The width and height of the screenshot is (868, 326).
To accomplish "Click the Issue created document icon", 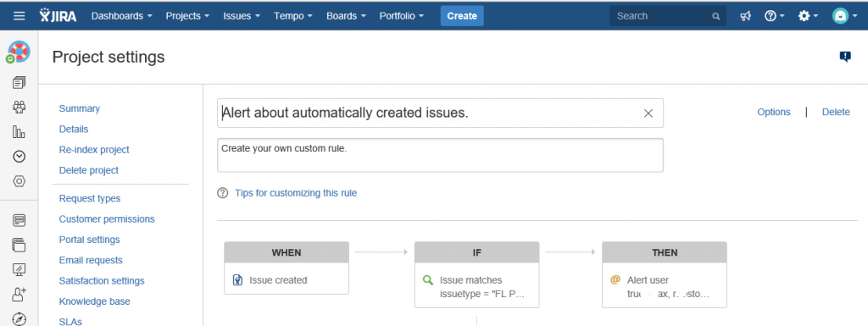I will (237, 280).
